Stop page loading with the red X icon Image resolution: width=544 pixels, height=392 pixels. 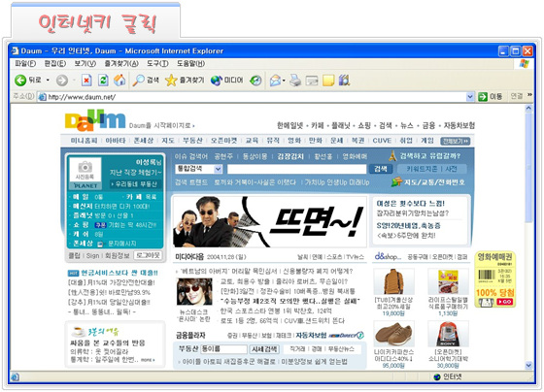86,81
